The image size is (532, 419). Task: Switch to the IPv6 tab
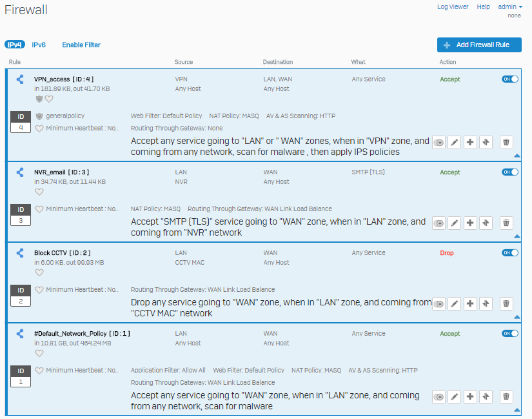tap(39, 45)
